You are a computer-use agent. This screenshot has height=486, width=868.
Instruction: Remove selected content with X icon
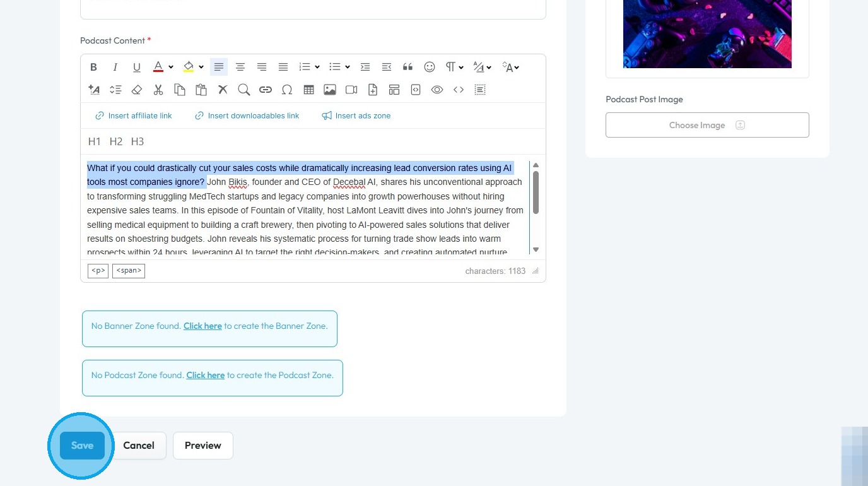click(223, 90)
